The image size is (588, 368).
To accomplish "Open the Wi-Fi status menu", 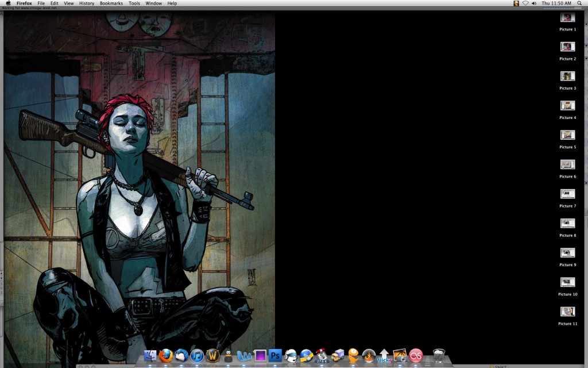I will tap(525, 3).
